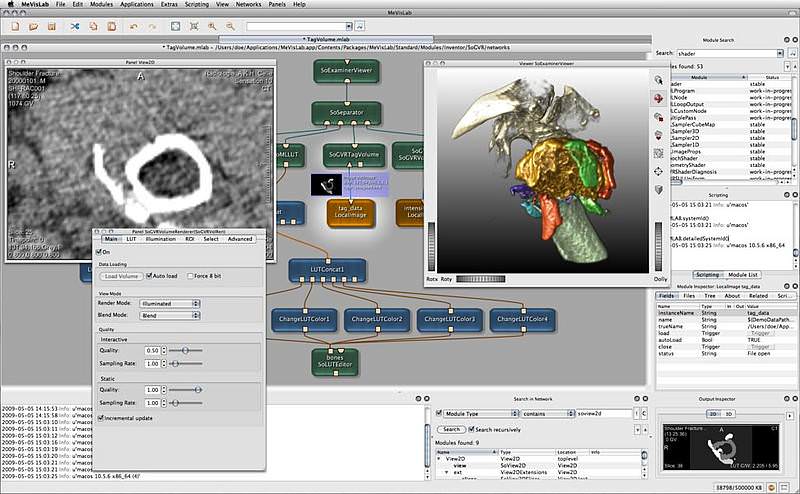Click the Search button in Search in Network
The height and width of the screenshot is (494, 800).
pos(452,429)
